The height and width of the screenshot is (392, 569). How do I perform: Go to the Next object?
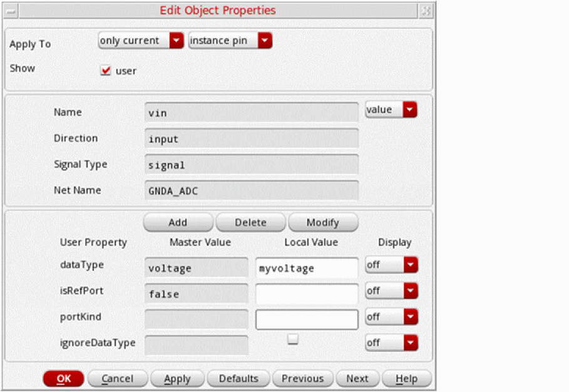(x=357, y=379)
